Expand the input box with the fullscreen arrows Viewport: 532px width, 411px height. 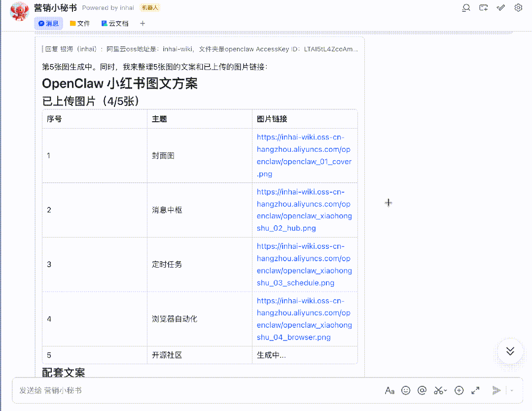click(475, 390)
